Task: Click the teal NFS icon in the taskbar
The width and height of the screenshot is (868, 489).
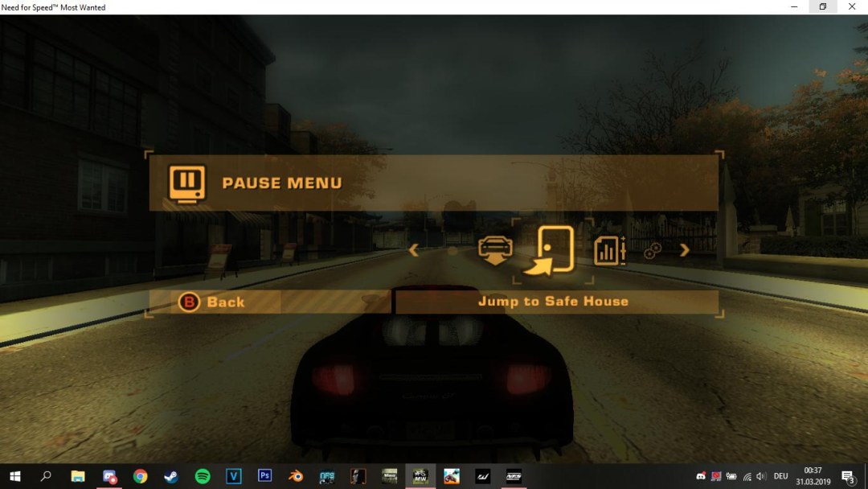Action: pos(327,476)
